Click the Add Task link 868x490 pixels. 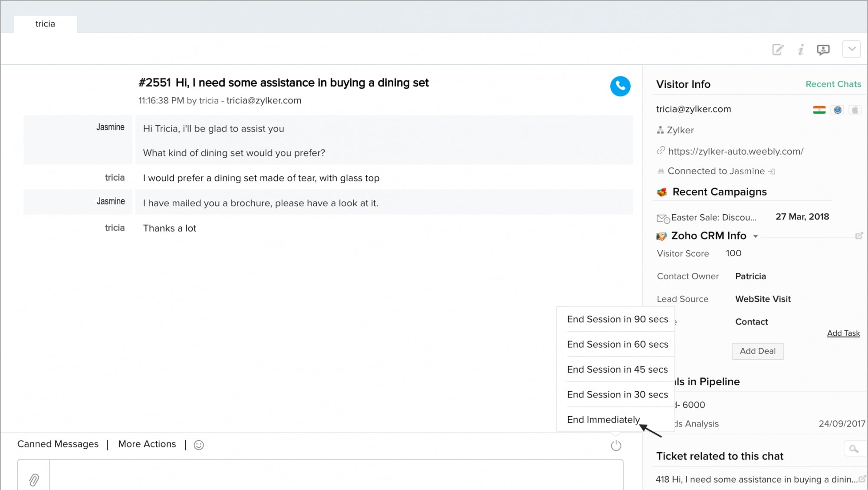click(843, 333)
